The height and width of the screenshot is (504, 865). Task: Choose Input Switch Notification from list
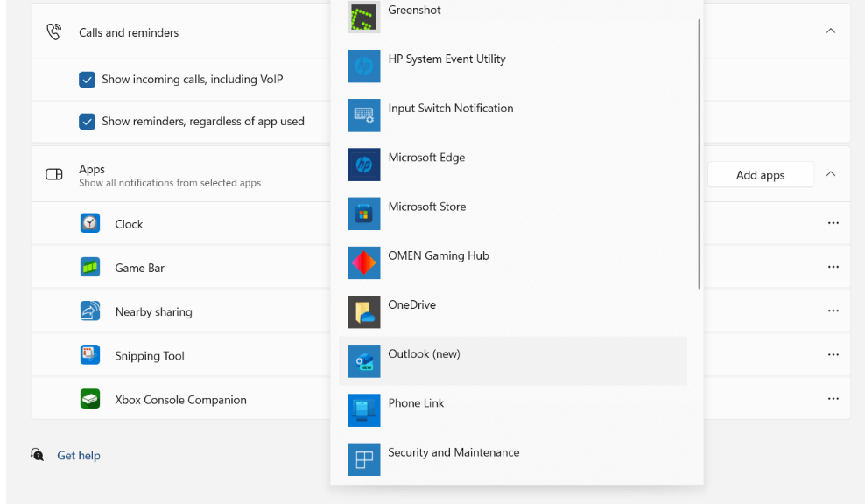tap(513, 115)
